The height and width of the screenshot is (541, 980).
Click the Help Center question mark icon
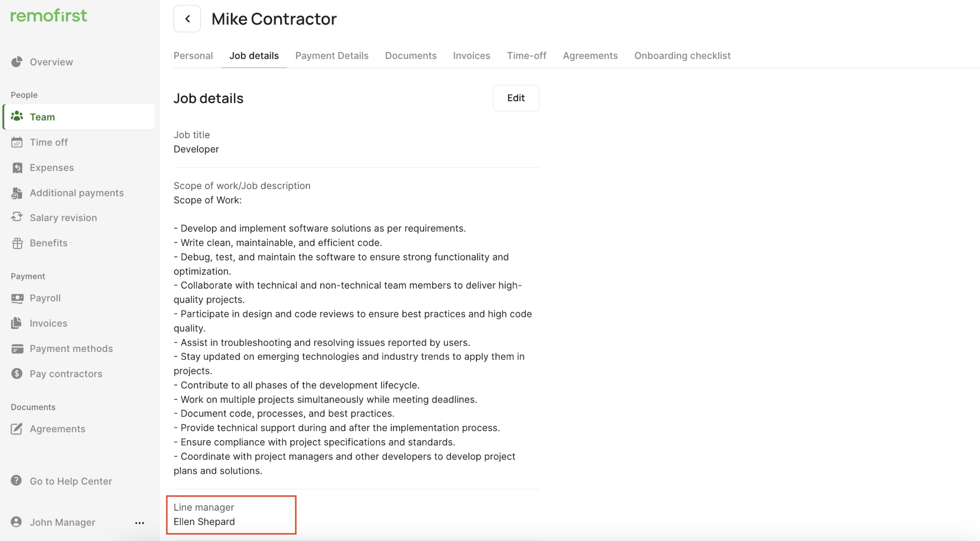tap(16, 480)
